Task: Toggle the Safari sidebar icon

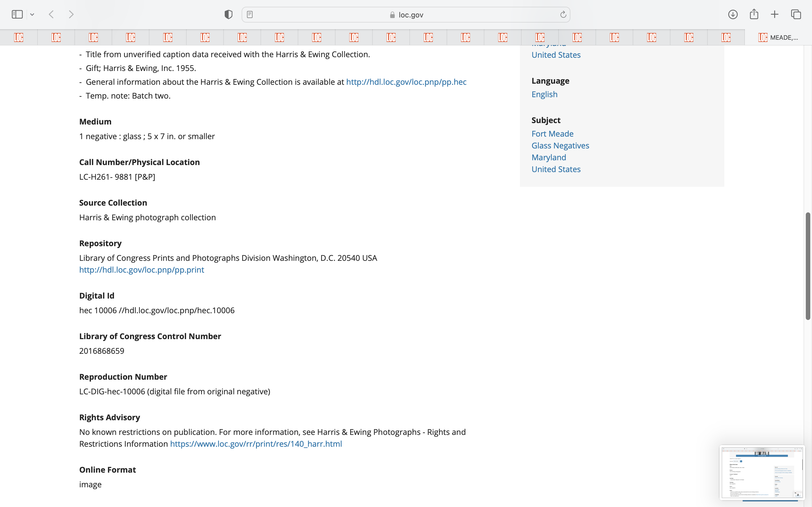Action: (x=17, y=14)
